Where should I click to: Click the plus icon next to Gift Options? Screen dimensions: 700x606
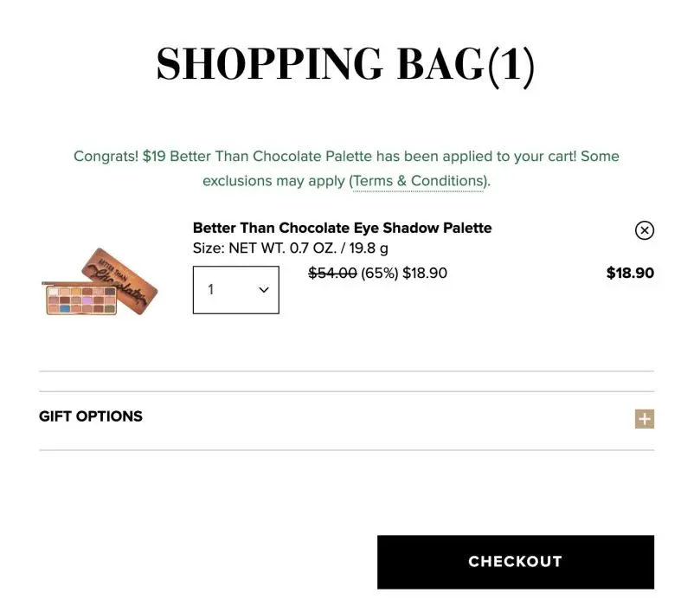[x=644, y=419]
